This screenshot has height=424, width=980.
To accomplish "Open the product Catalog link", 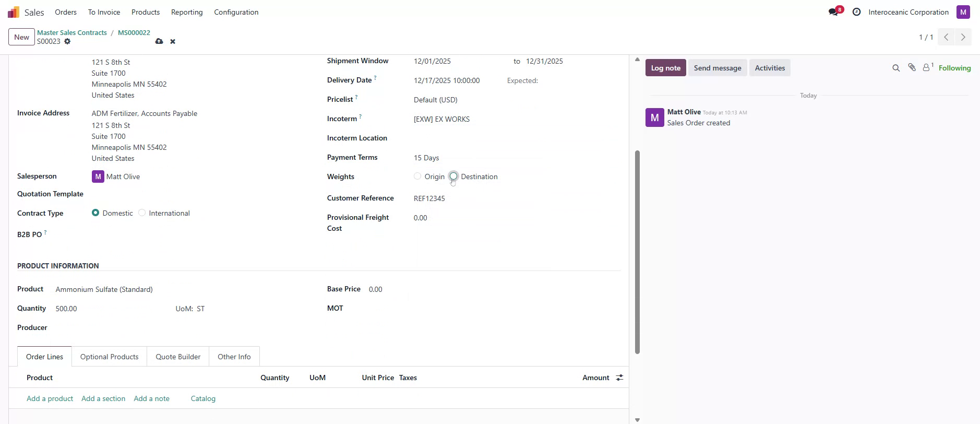I will click(x=203, y=398).
